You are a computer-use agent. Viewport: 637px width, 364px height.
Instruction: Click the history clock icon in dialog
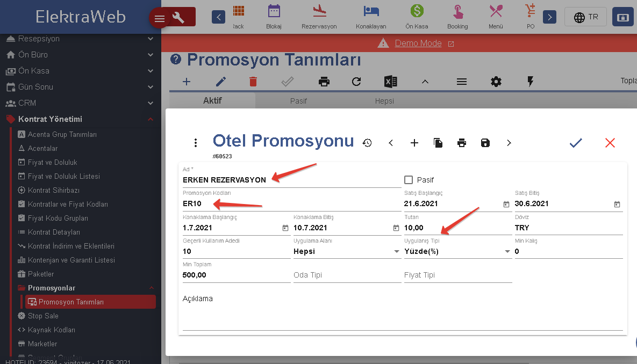tap(367, 143)
